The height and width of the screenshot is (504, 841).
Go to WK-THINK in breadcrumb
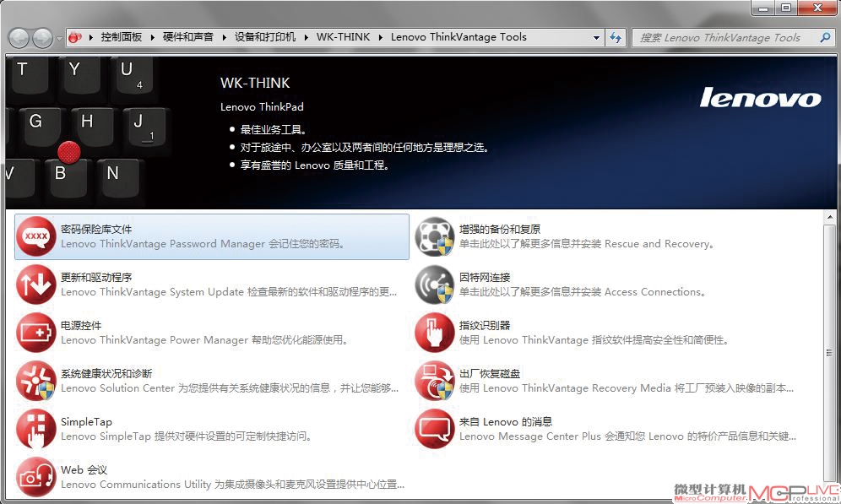point(344,37)
